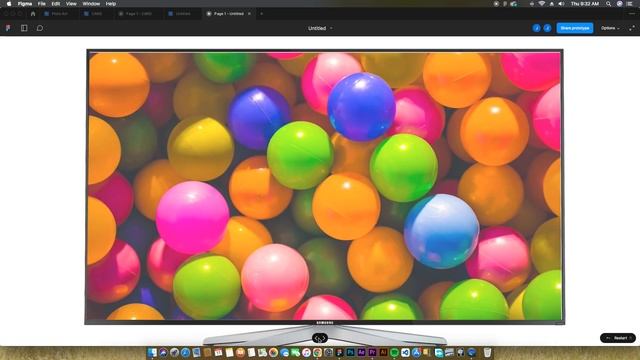Enter fullscreen using the expand arrows icon
This screenshot has height=360, width=640.
click(631, 28)
